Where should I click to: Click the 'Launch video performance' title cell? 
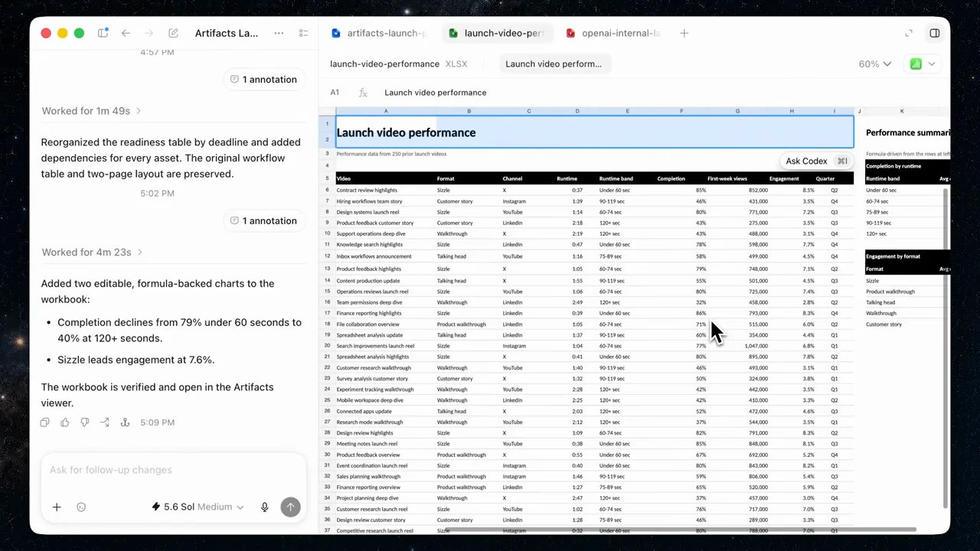click(594, 132)
